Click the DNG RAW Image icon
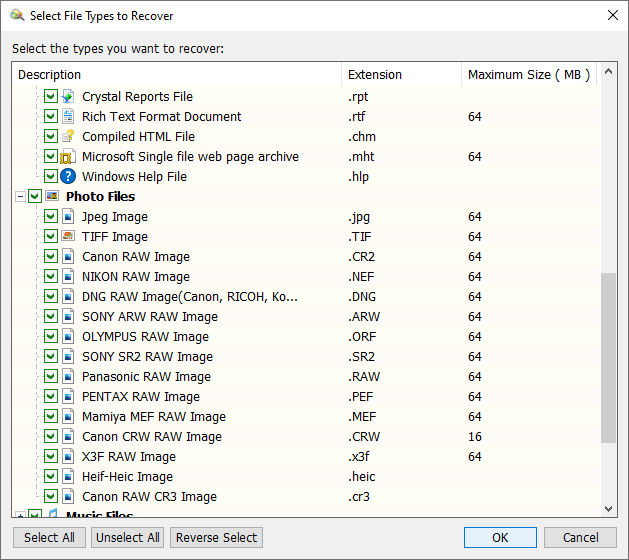The height and width of the screenshot is (560, 629). click(68, 296)
